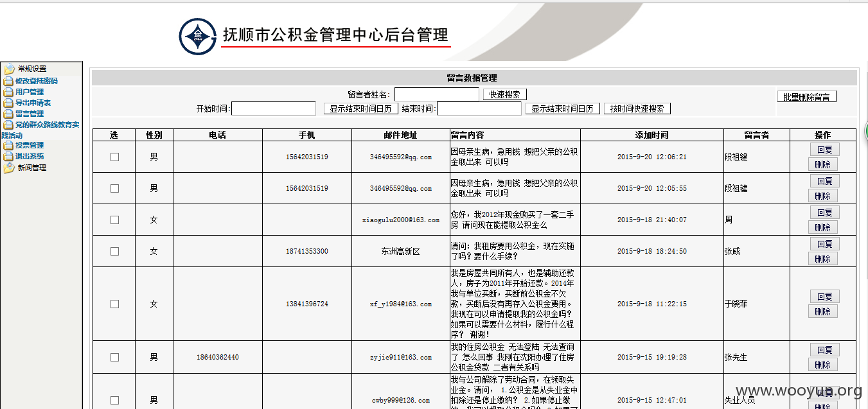Click the 手机 column header
868x409 pixels.
coord(307,135)
